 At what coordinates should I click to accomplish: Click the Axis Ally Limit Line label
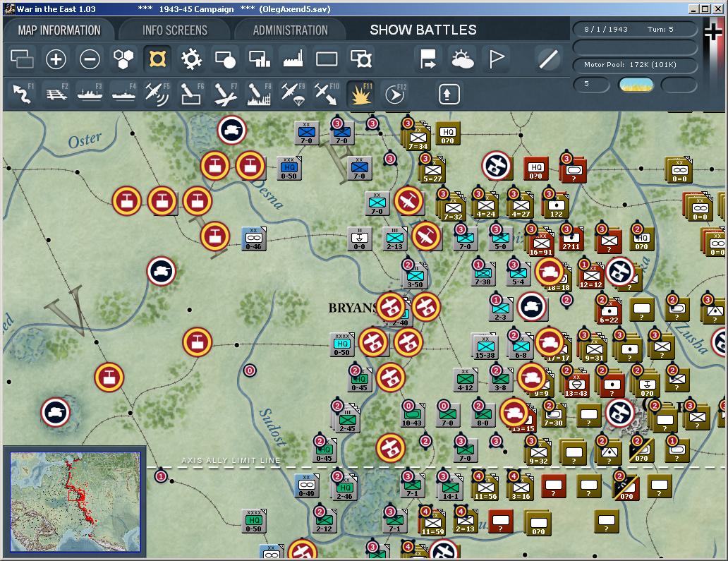(231, 461)
